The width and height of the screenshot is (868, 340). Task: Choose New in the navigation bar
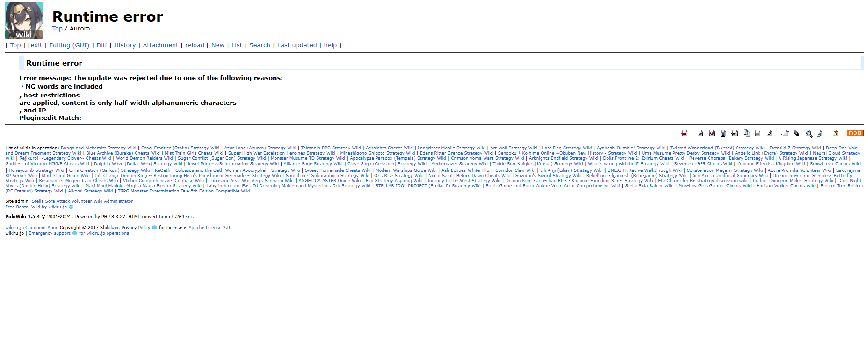(x=218, y=45)
